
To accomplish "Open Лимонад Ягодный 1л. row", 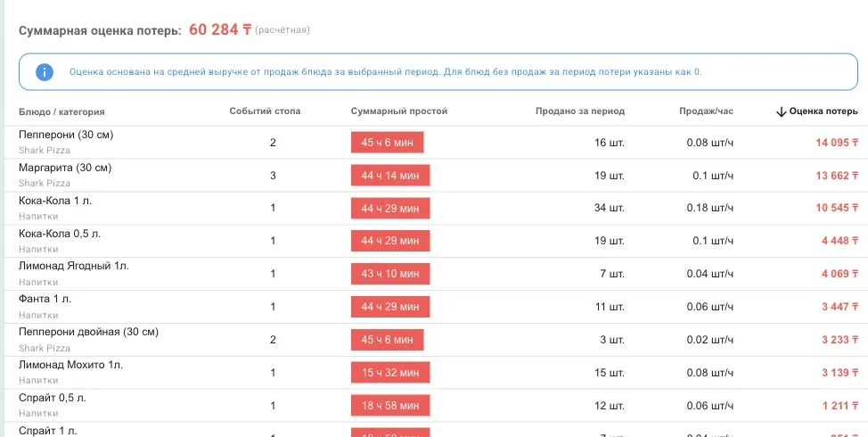I will click(x=434, y=274).
